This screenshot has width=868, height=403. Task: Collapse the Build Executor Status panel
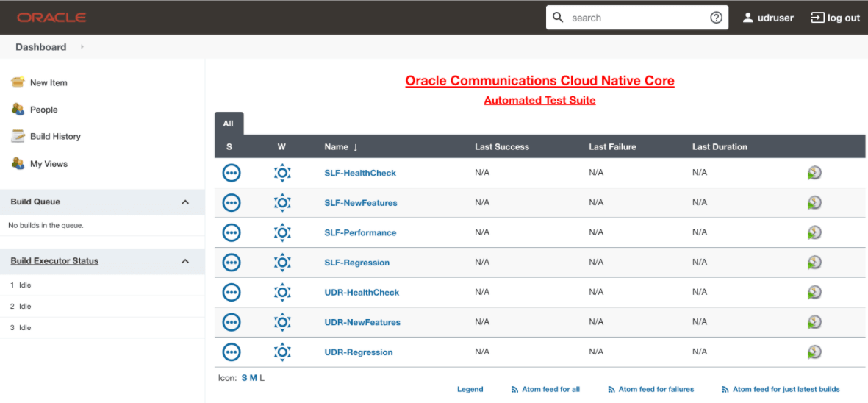coord(185,261)
